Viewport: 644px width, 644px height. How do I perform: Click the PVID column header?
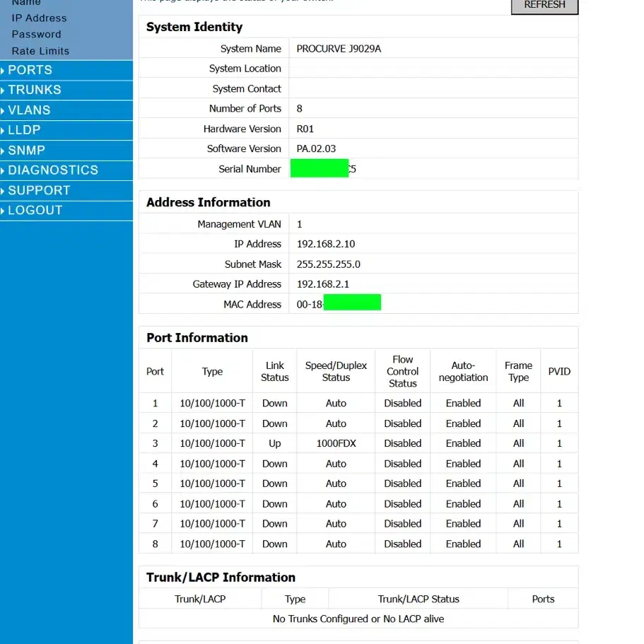click(x=559, y=371)
